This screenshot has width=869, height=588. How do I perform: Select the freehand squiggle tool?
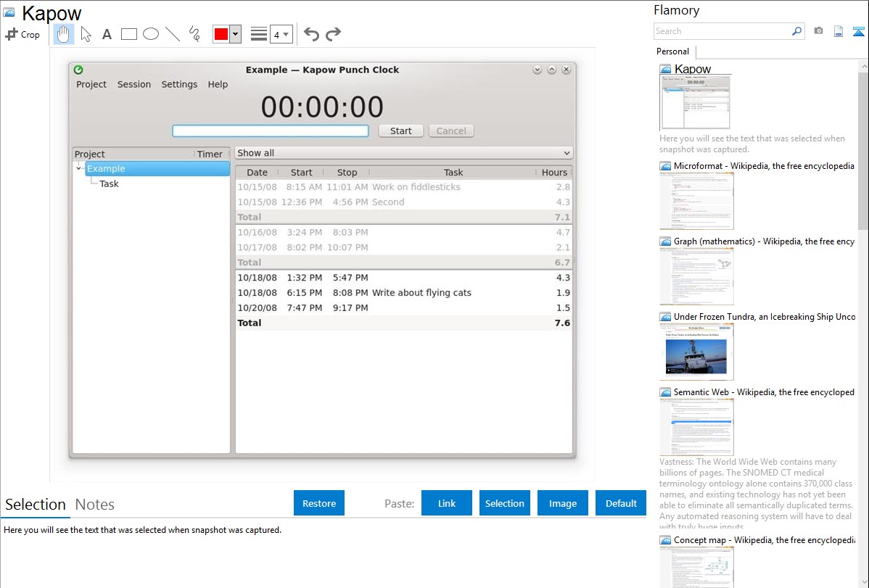194,34
